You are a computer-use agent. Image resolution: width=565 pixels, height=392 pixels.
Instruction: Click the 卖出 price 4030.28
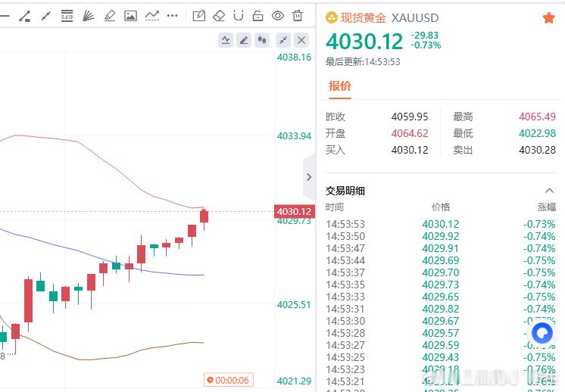point(537,150)
